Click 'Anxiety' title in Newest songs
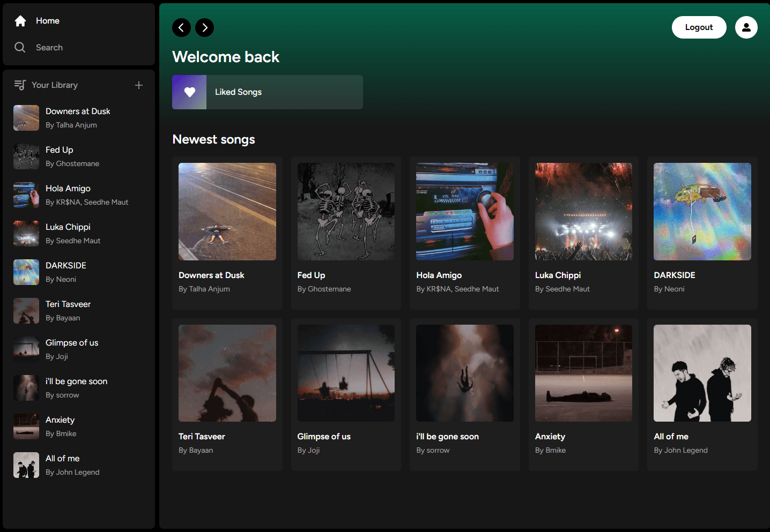Image resolution: width=770 pixels, height=532 pixels. tap(550, 437)
